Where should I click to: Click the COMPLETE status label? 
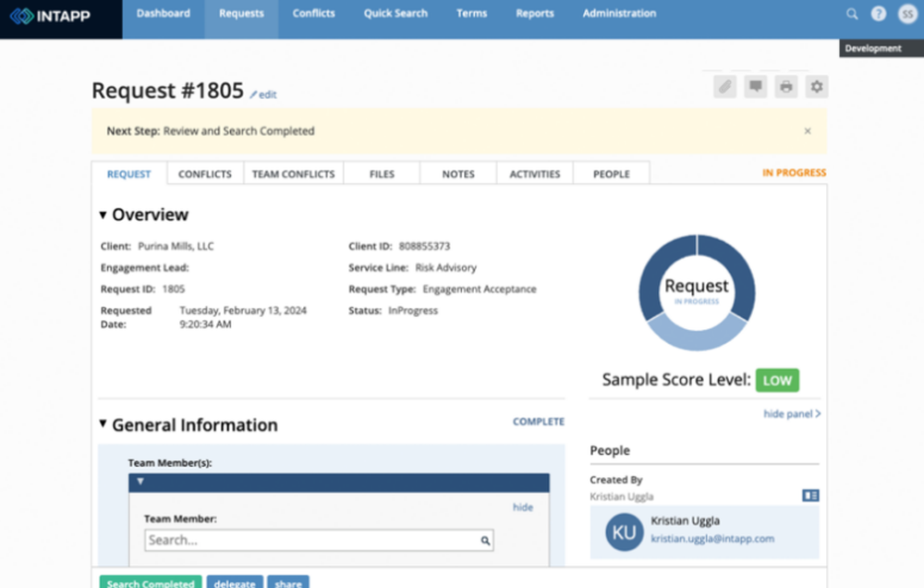pos(539,422)
